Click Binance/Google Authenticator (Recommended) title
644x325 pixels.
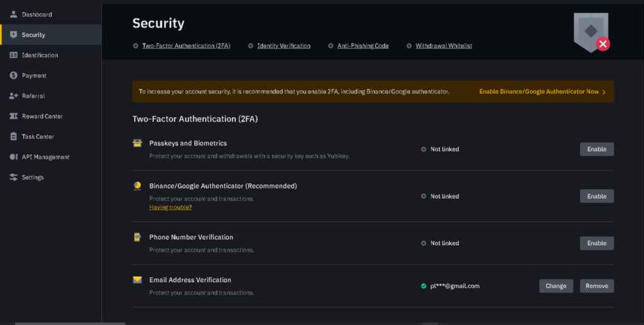[223, 186]
